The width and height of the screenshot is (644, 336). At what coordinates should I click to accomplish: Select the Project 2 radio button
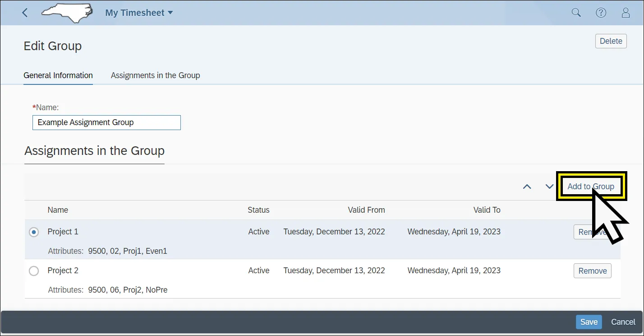(34, 271)
